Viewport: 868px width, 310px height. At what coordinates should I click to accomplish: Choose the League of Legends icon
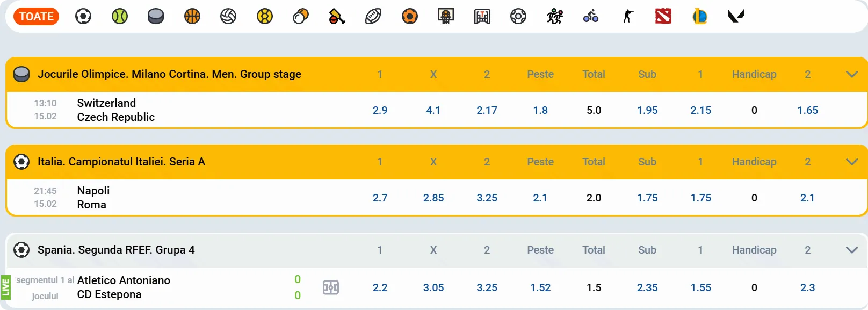pos(699,17)
